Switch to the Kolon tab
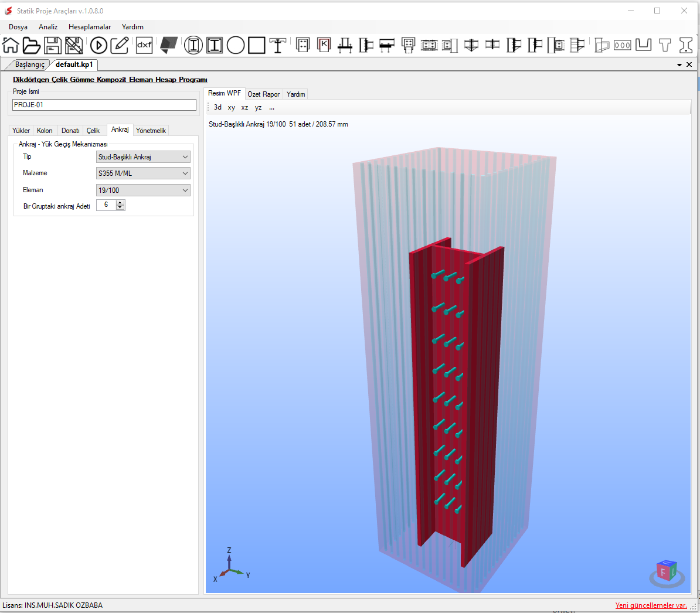The height and width of the screenshot is (613, 700). pos(45,131)
